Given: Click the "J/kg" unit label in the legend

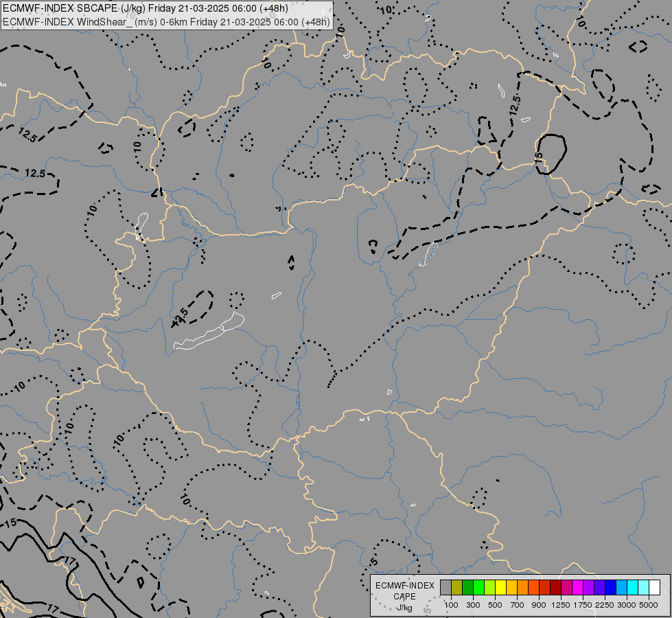Looking at the screenshot, I should pos(404,608).
